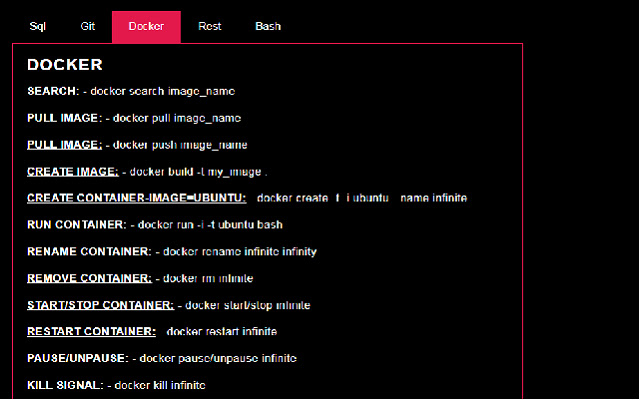Click 'docker kill infinite' command text
The height and width of the screenshot is (400, 640).
160,385
